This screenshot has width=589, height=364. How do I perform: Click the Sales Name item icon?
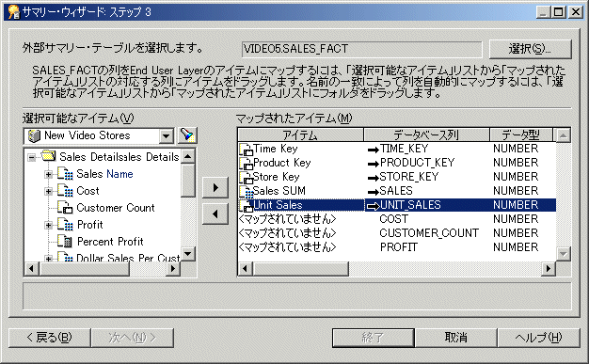[x=65, y=174]
